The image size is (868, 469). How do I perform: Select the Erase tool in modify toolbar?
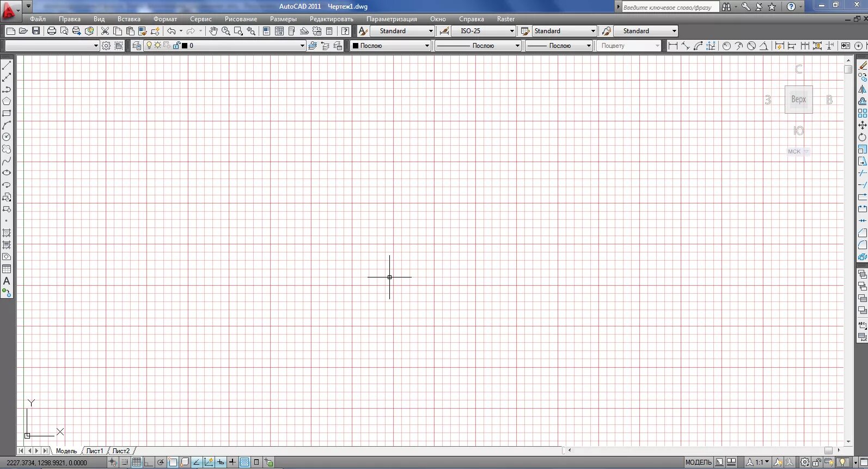coord(863,65)
